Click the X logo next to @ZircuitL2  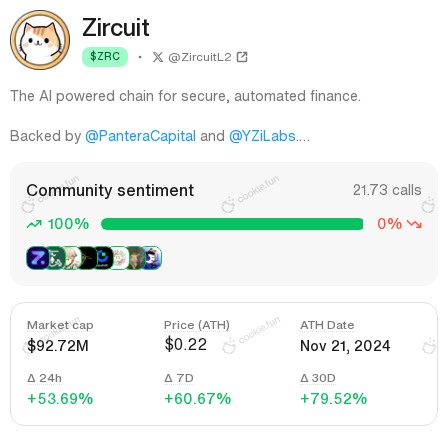tap(158, 57)
